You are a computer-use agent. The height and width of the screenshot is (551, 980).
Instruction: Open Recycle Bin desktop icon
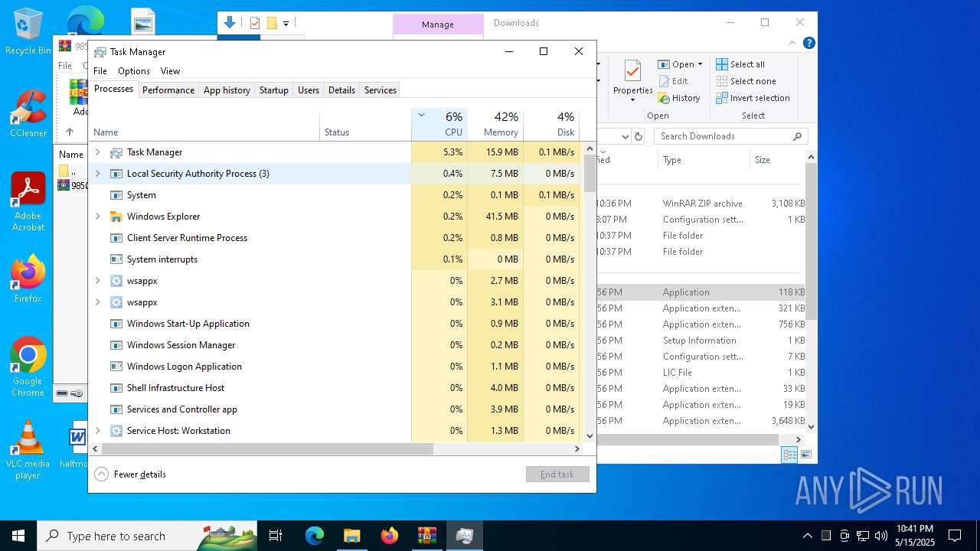point(28,32)
